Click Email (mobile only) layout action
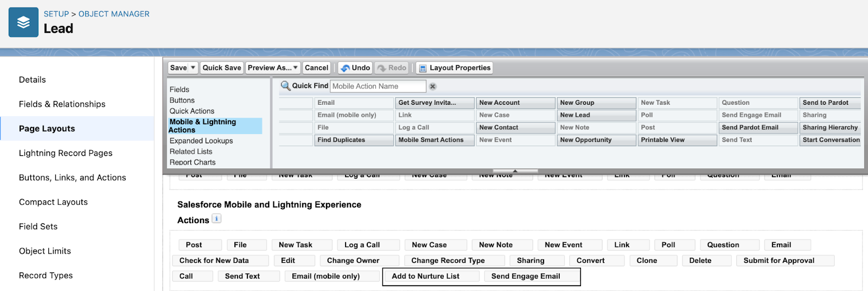This screenshot has height=291, width=868. 332,276
